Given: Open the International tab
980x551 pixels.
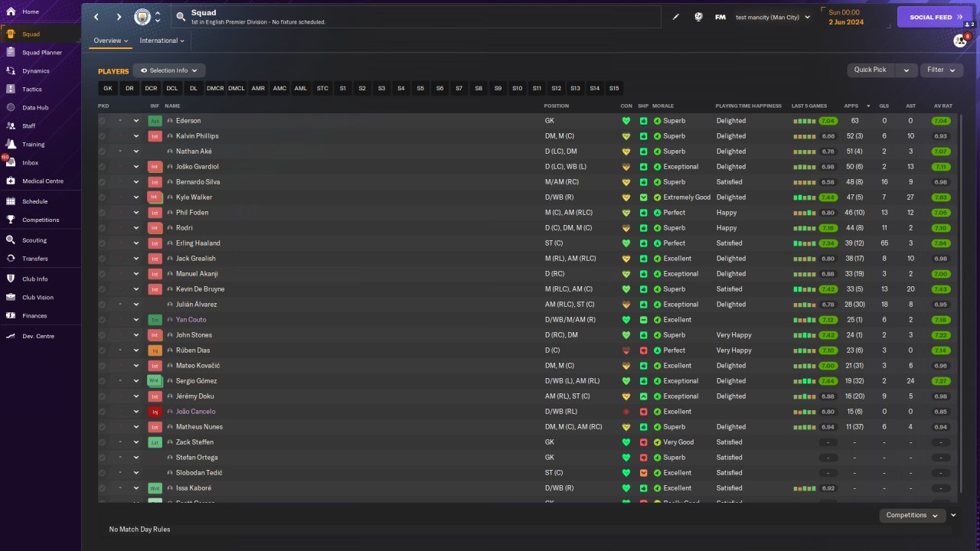Looking at the screenshot, I should 162,41.
